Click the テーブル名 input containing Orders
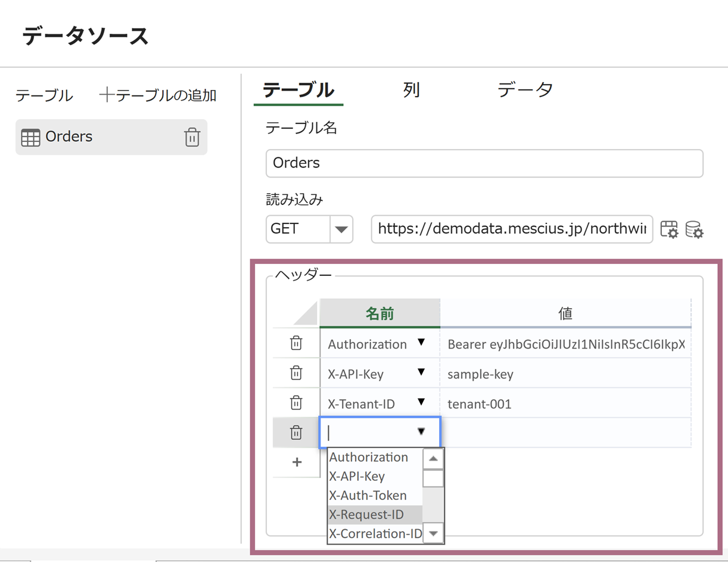 tap(484, 163)
